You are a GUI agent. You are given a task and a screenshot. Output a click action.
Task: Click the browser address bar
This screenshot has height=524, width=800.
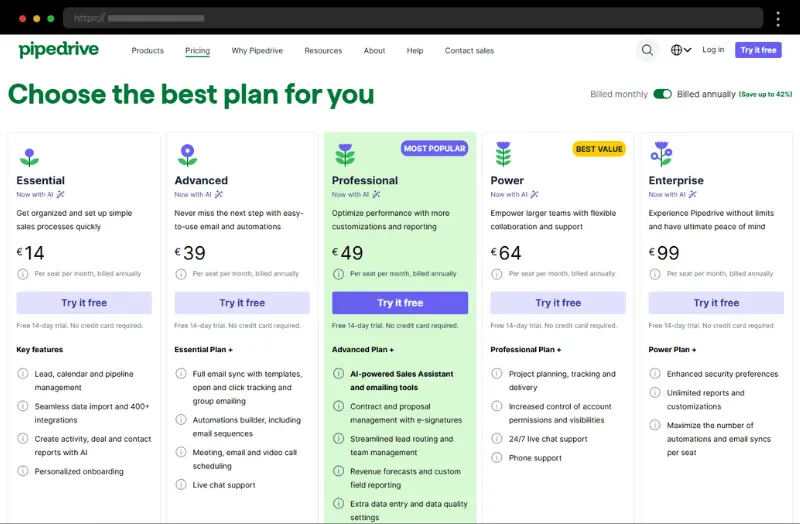[413, 18]
